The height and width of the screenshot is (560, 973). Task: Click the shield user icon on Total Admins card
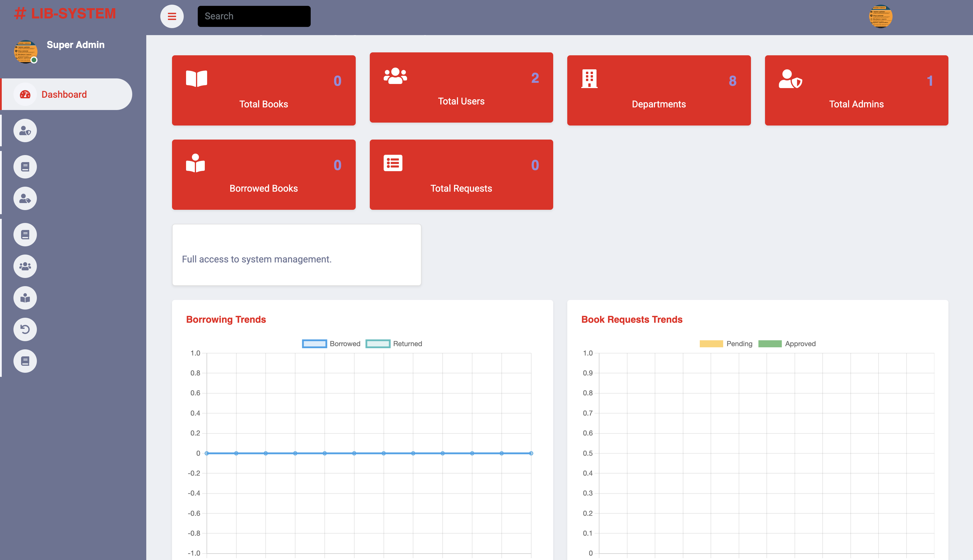tap(790, 79)
